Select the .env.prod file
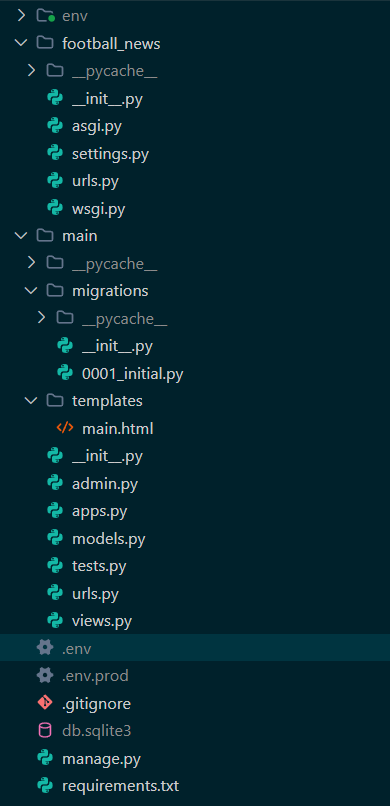390x806 pixels. (x=95, y=675)
